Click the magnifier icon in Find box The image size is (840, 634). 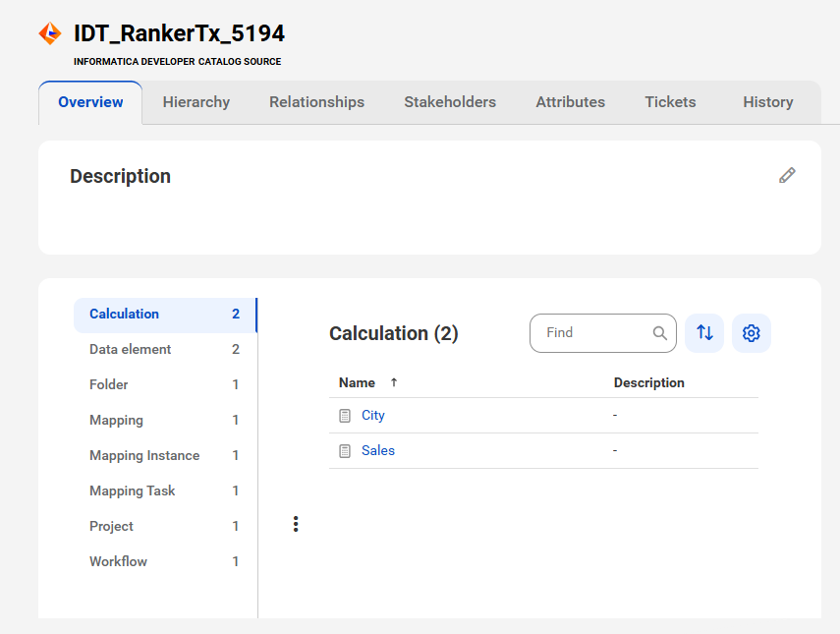660,333
